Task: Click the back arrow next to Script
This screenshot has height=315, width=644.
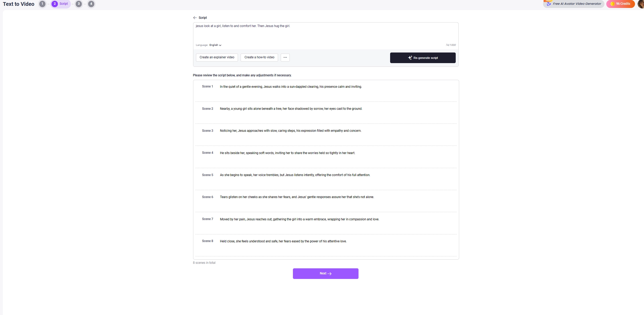Action: point(195,18)
